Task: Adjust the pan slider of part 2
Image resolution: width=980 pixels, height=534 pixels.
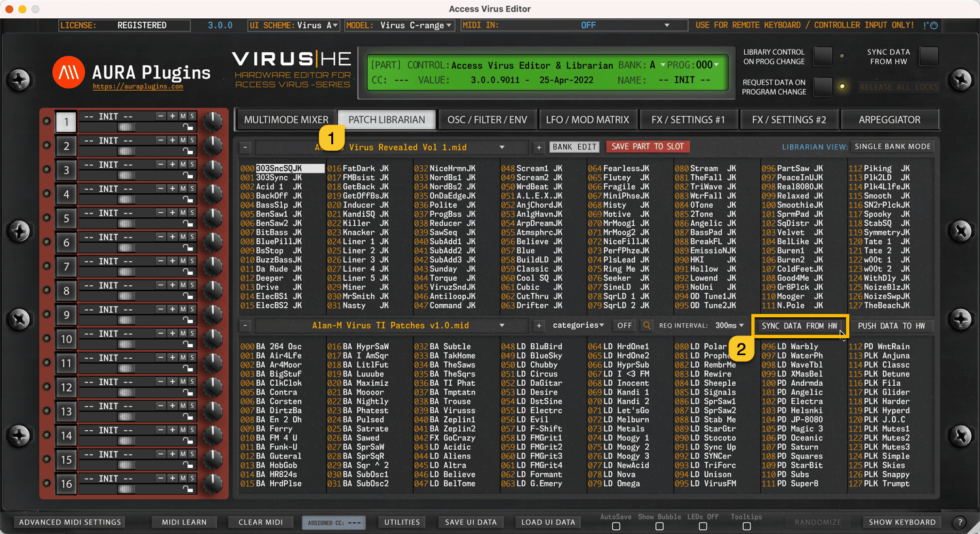Action: point(126,151)
